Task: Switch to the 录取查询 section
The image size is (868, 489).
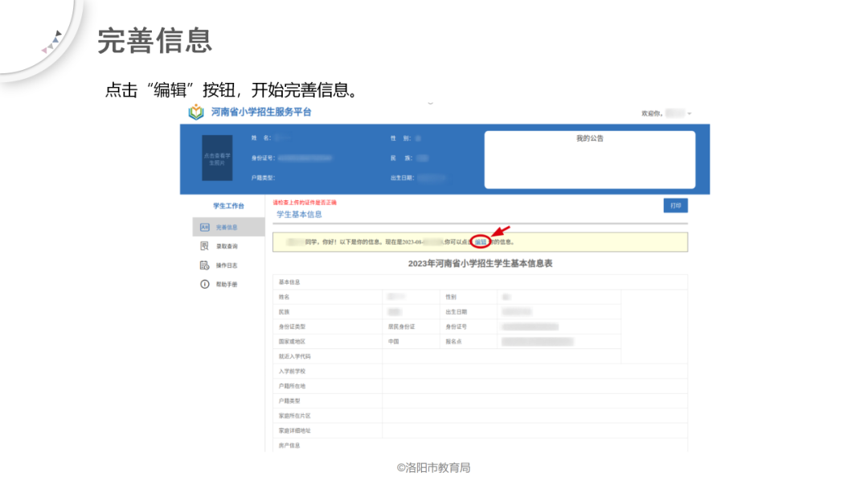Action: pos(229,245)
